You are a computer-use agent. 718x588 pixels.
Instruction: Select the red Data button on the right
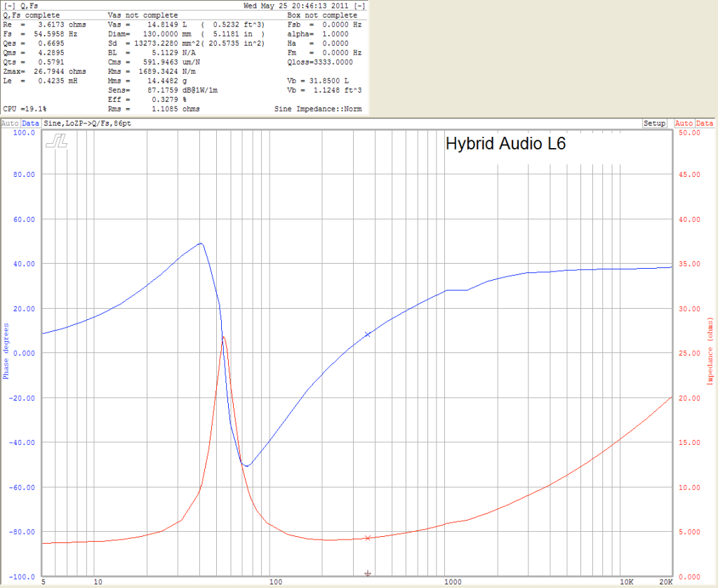click(x=705, y=123)
